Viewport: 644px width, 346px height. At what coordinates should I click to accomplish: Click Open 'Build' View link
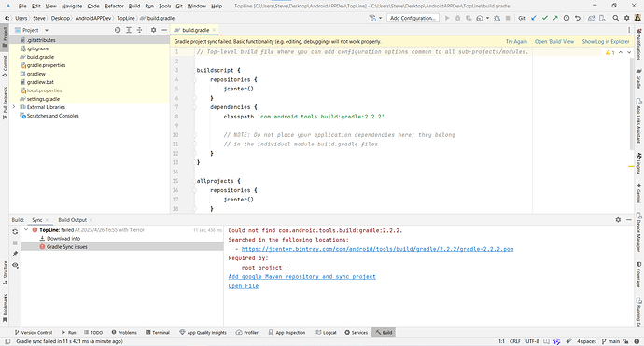click(554, 41)
